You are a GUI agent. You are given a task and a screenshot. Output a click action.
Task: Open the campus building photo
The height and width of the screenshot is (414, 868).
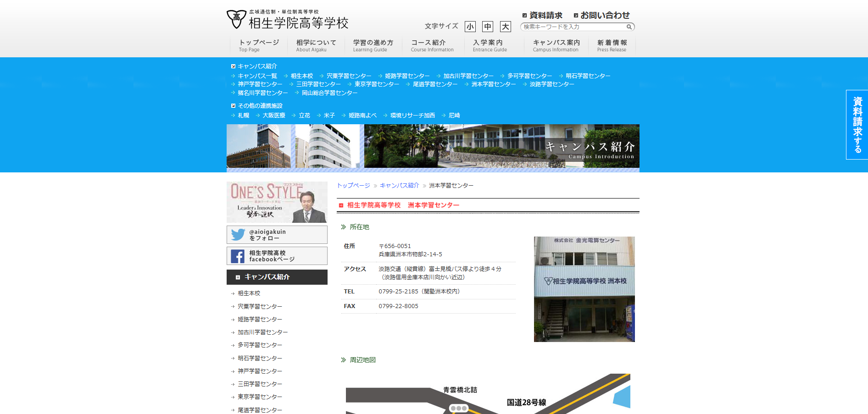pyautogui.click(x=584, y=289)
